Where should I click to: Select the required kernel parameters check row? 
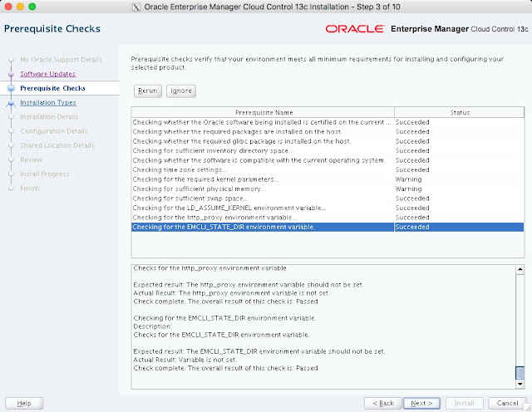pos(328,179)
